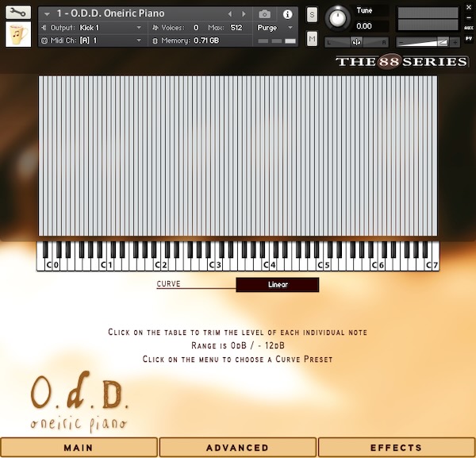Solo the instrument with S button
The height and width of the screenshot is (458, 476).
pyautogui.click(x=312, y=14)
